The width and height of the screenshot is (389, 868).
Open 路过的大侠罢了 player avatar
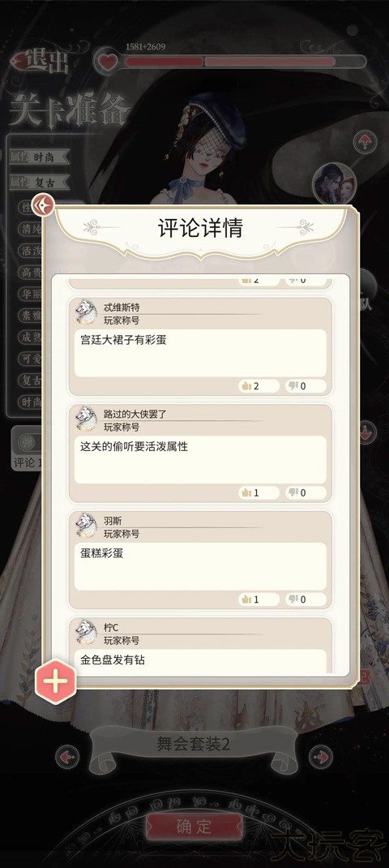(x=87, y=419)
